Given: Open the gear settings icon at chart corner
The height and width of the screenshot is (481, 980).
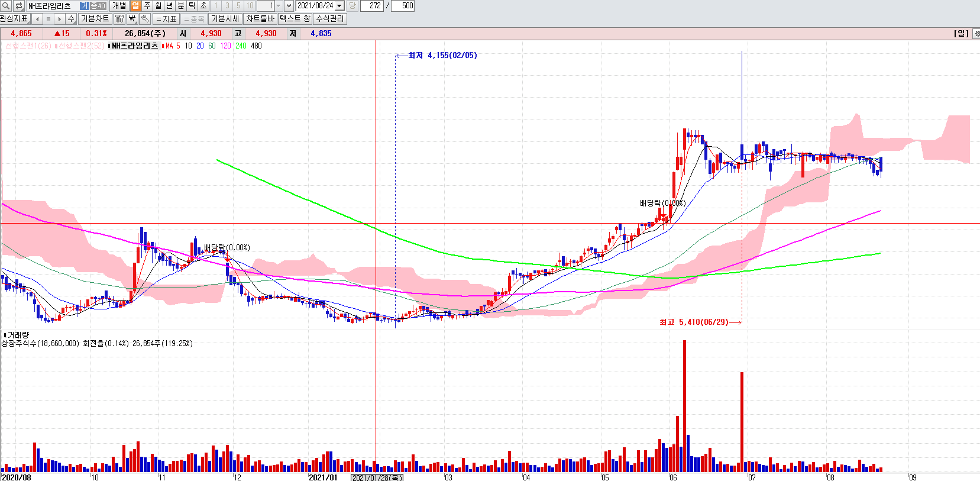Looking at the screenshot, I should (976, 34).
